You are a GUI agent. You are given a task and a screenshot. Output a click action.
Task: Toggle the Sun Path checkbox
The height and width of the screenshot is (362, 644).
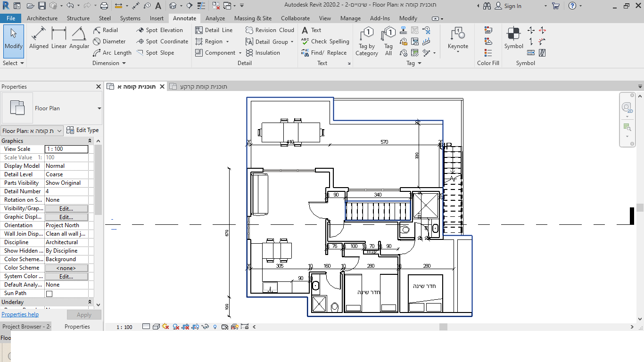click(x=49, y=294)
